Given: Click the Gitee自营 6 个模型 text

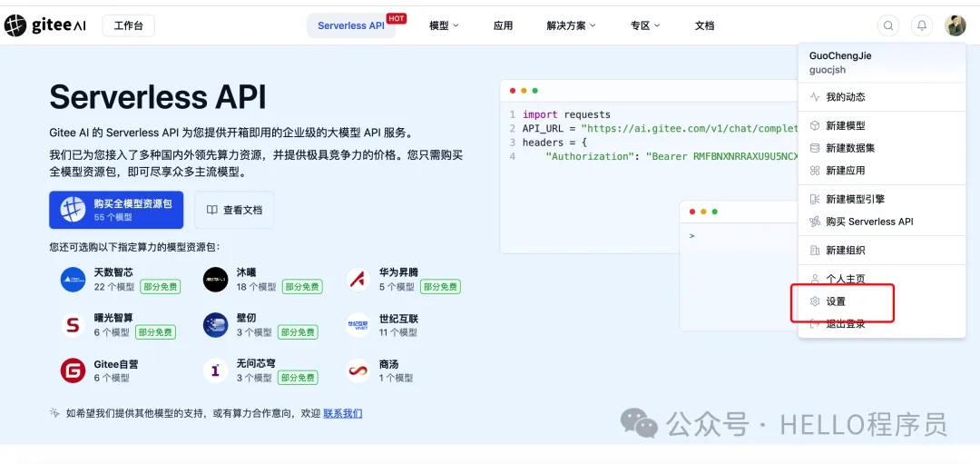Looking at the screenshot, I should (112, 378).
